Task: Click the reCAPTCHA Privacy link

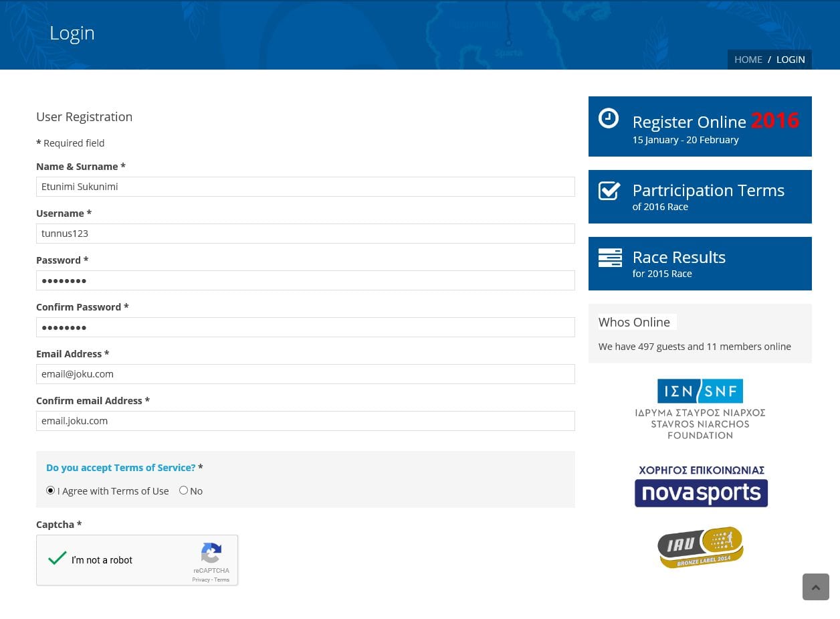Action: tap(201, 580)
